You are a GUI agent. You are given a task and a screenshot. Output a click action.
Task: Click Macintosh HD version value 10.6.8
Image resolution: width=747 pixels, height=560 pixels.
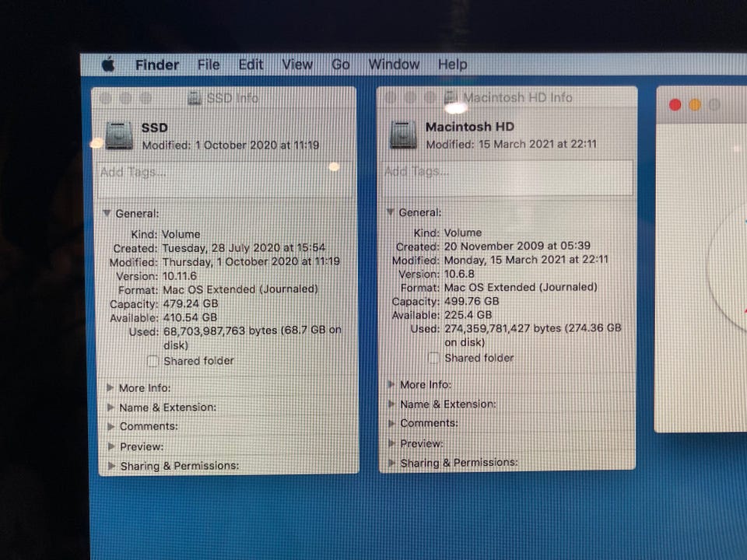point(459,274)
